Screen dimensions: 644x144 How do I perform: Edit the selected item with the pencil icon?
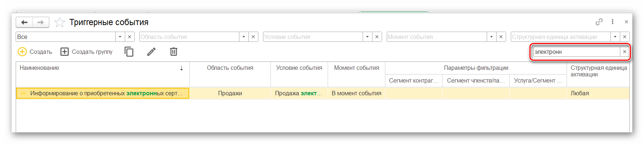pyautogui.click(x=151, y=52)
